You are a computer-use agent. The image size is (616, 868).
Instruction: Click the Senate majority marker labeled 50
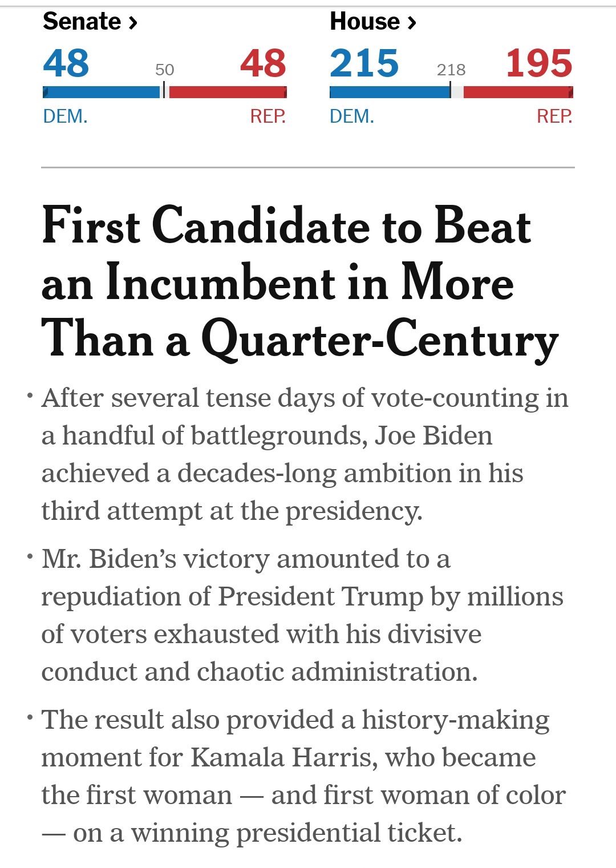click(x=164, y=70)
